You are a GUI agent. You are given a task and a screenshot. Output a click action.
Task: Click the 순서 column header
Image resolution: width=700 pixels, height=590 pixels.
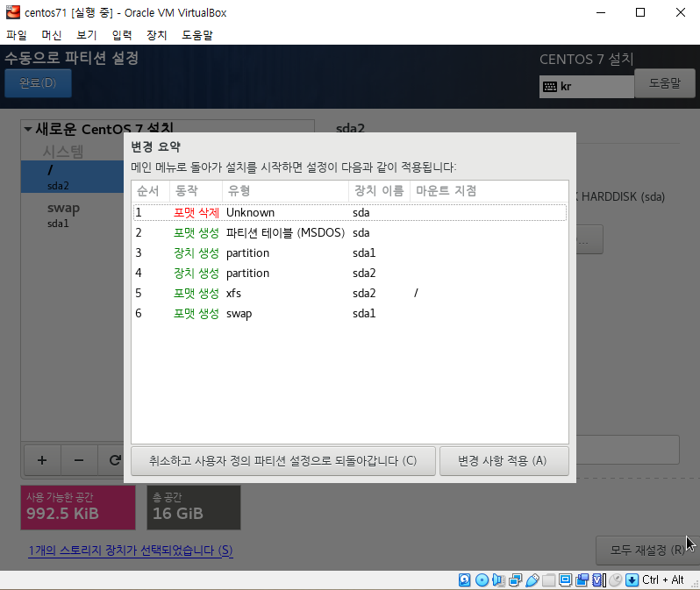(151, 191)
